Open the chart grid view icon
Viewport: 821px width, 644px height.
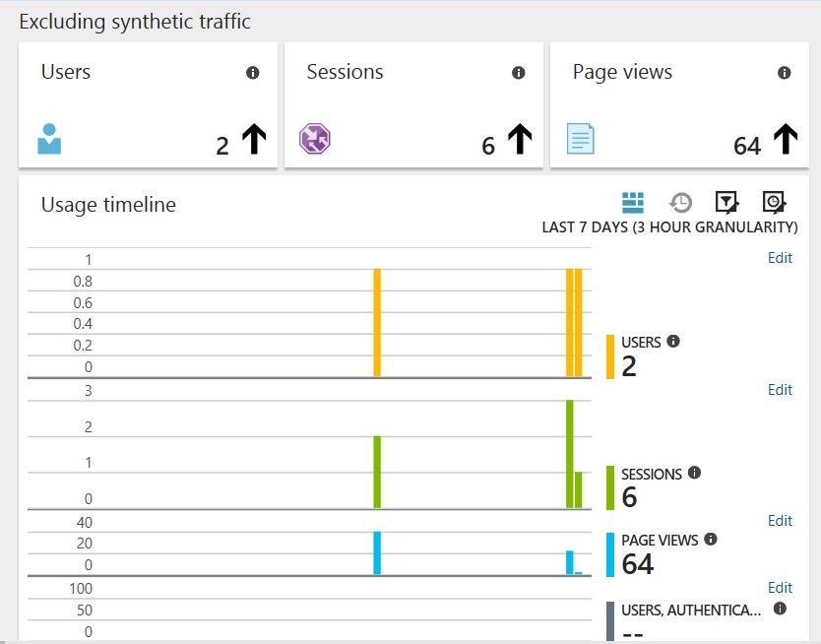click(x=633, y=203)
